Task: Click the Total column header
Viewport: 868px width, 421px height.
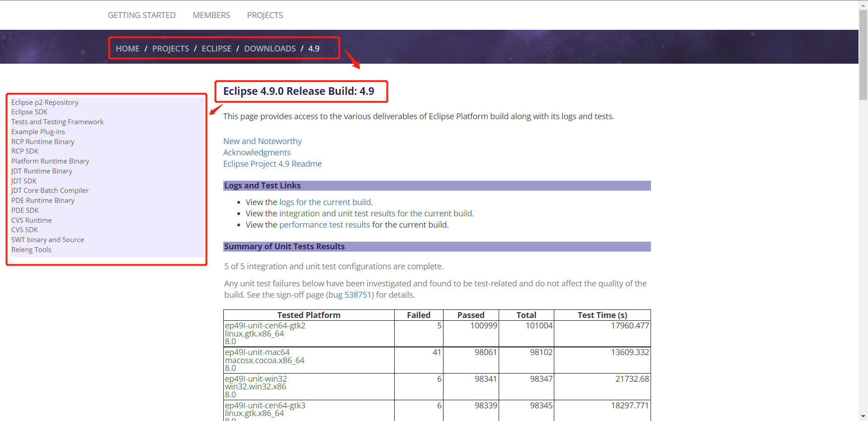Action: 526,315
